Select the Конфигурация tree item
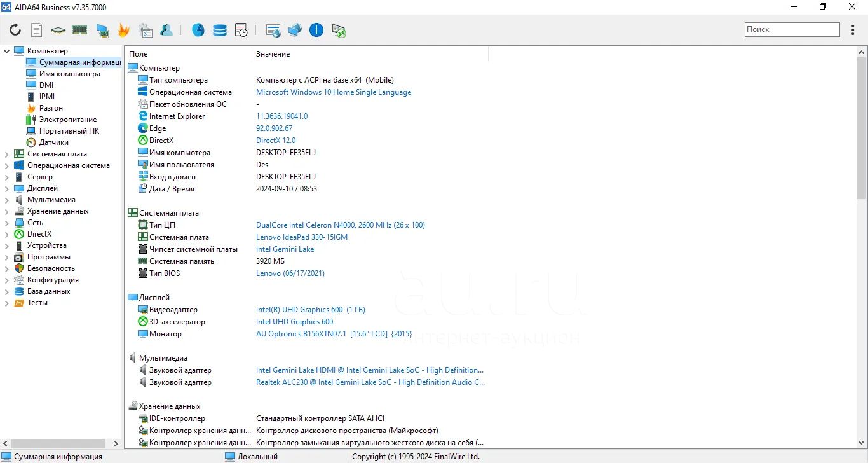The width and height of the screenshot is (868, 463). [53, 280]
